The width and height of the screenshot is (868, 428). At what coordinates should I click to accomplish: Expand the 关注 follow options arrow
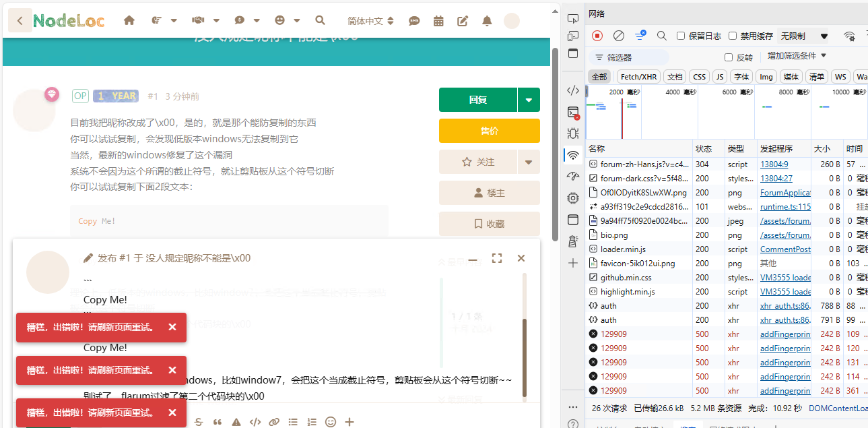click(529, 162)
